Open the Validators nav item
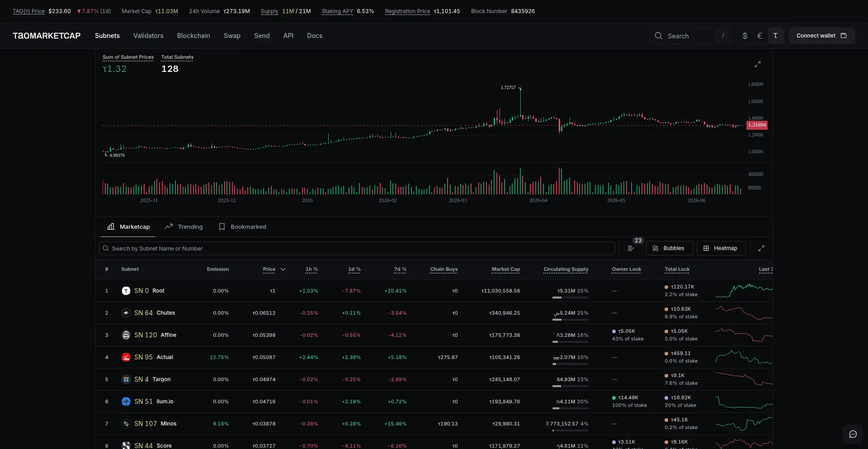This screenshot has width=868, height=449. (x=148, y=36)
